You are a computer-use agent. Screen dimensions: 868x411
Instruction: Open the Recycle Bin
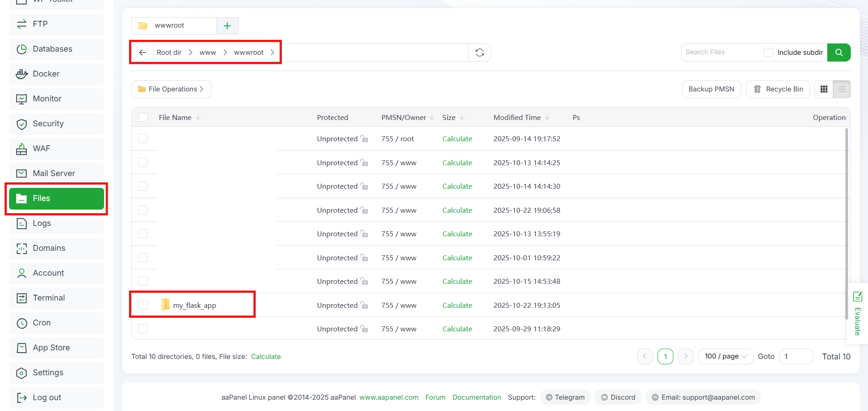point(778,89)
